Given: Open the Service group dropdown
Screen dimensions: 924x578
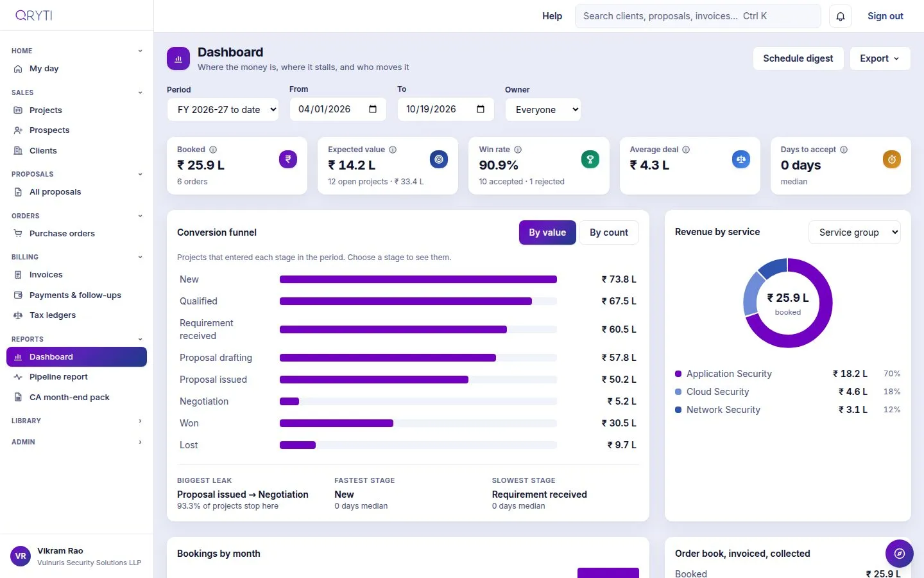Looking at the screenshot, I should [855, 232].
